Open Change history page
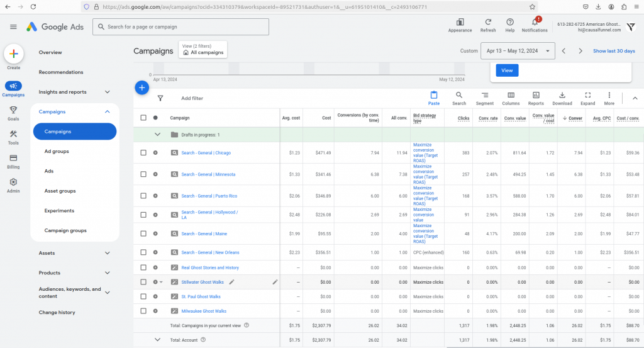 tap(57, 312)
